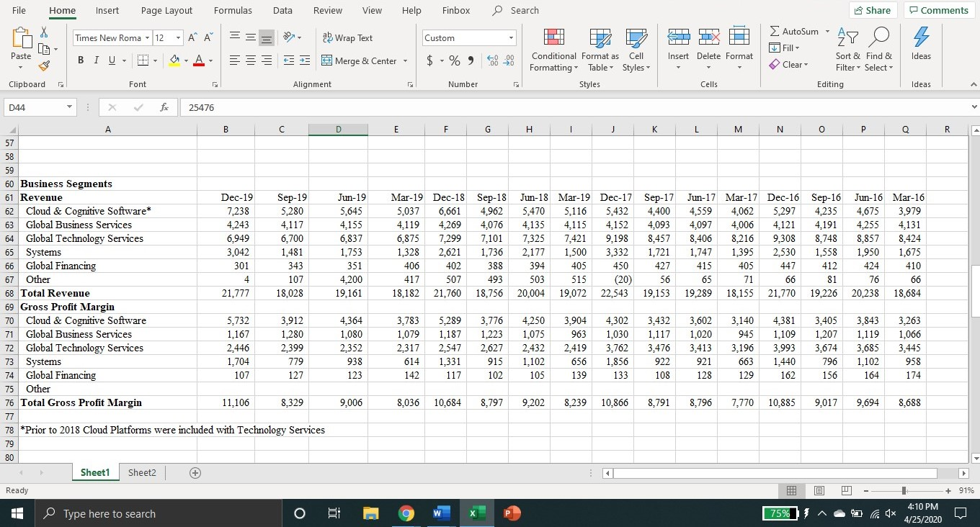Expand Merge & Center options arrow

[x=405, y=61]
